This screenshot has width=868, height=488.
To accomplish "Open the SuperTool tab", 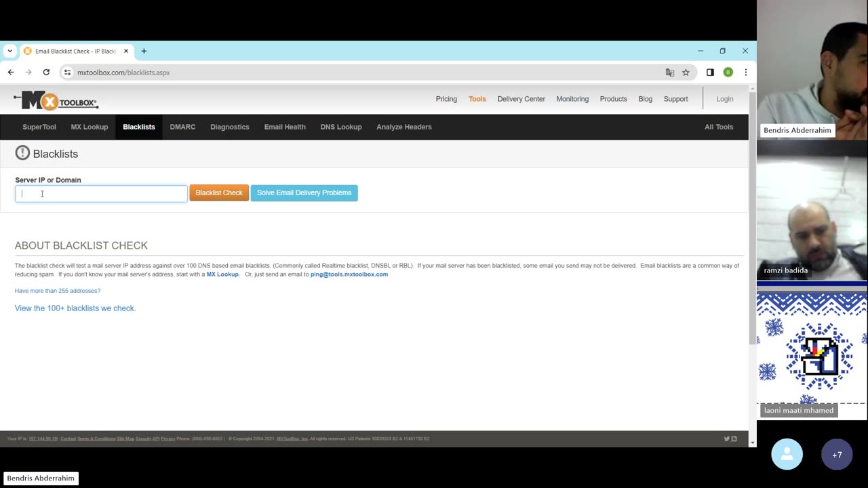I will tap(39, 127).
